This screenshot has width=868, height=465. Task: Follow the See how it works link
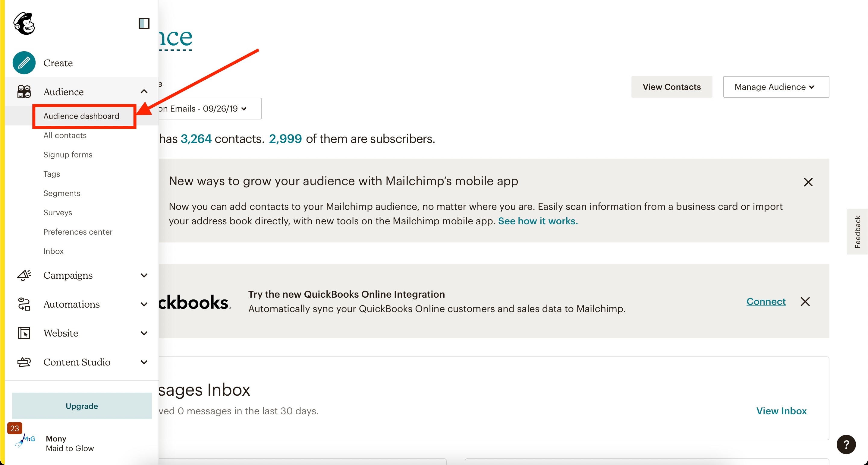538,221
